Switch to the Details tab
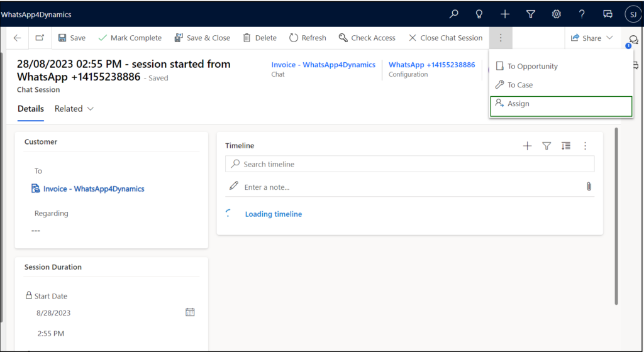Viewport: 644px width, 352px height. (x=31, y=109)
